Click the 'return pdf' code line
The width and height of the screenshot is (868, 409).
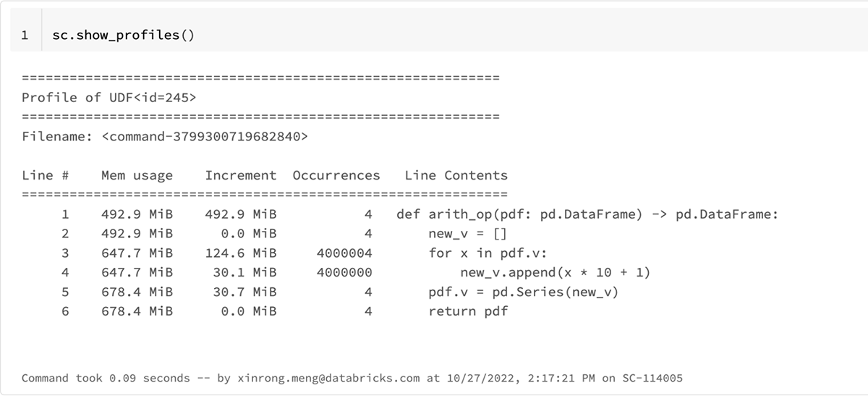tap(468, 311)
